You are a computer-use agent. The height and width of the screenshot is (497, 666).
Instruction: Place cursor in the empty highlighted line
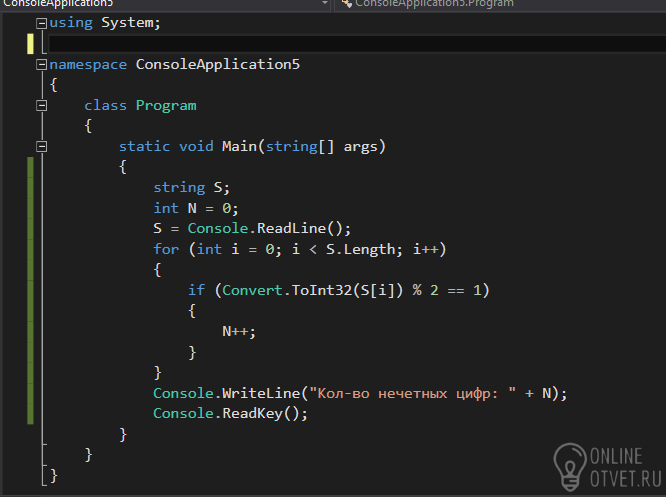click(357, 44)
